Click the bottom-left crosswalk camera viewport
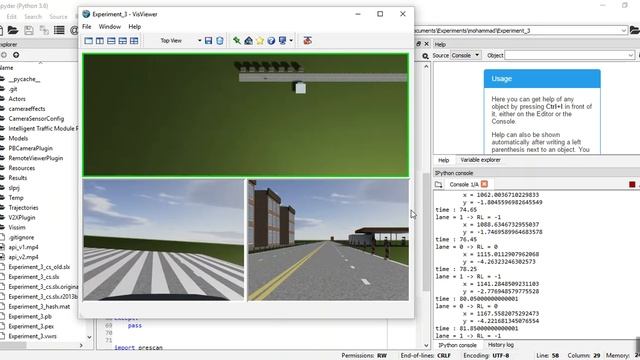The width and height of the screenshot is (640, 360). coord(163,240)
